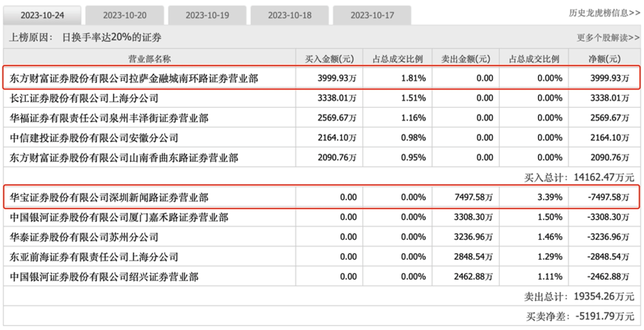Click buy amount 2569.67万 for 华福证券

338,119
